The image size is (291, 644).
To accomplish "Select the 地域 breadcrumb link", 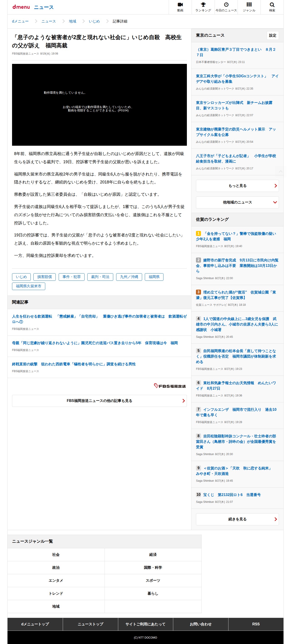I will pyautogui.click(x=72, y=21).
